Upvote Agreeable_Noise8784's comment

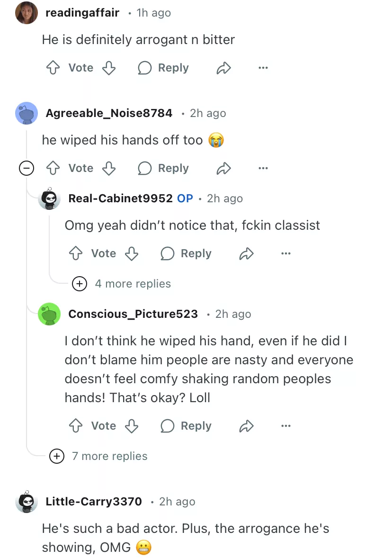pos(52,168)
